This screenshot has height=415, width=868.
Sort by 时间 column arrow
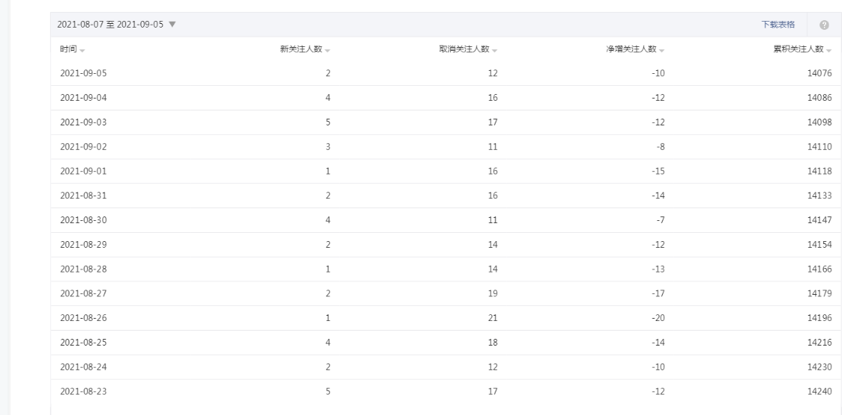(82, 51)
